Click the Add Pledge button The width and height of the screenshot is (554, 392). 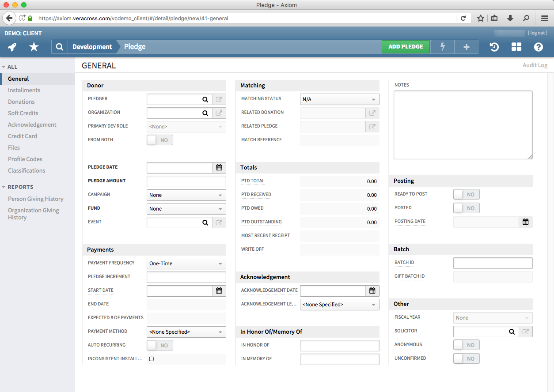coord(406,47)
